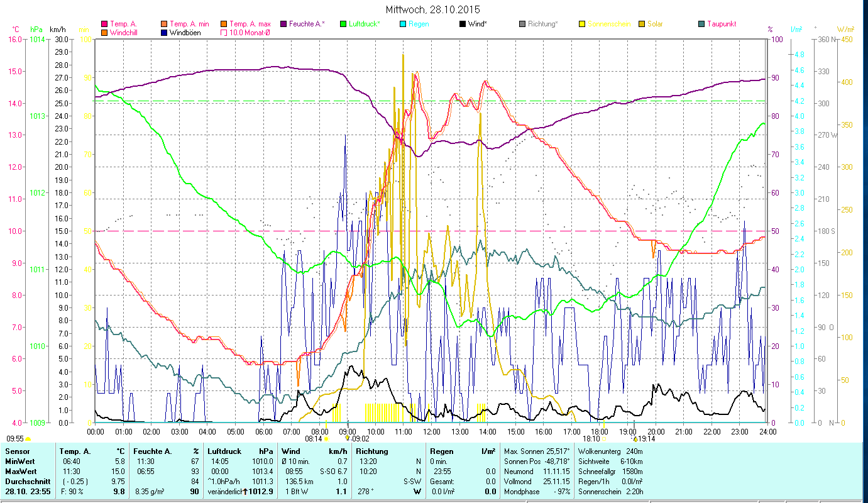Click the km/h axis unit label above the chart
Image resolution: width=868 pixels, height=503 pixels.
(57, 30)
